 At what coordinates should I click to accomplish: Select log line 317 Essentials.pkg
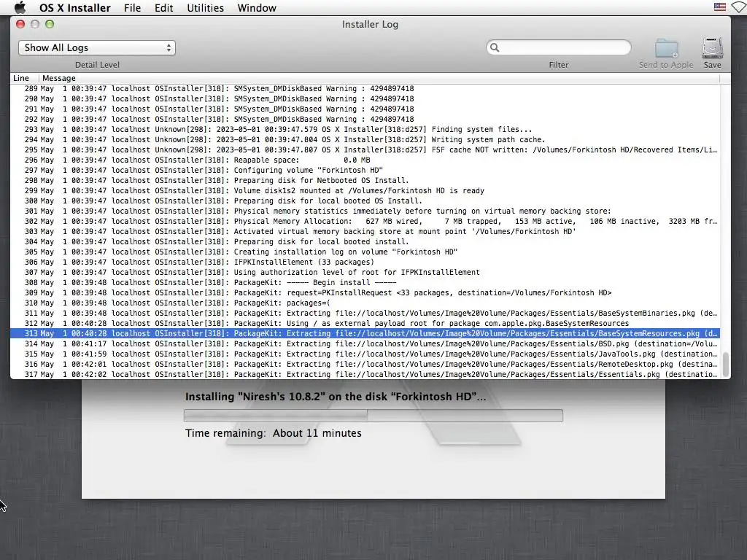tap(365, 374)
